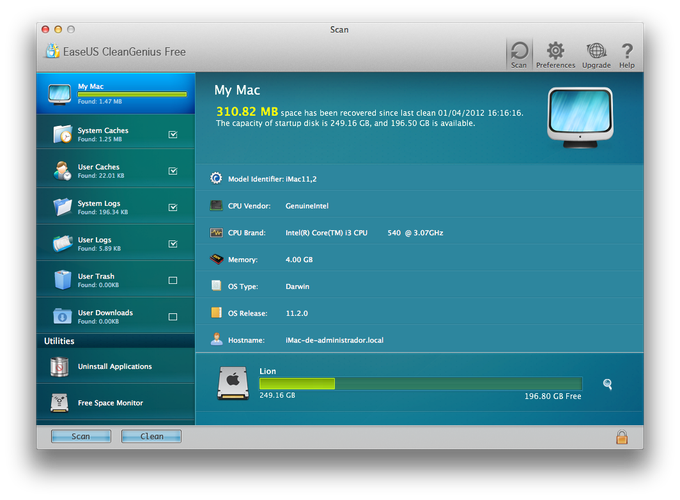Image resolution: width=680 pixels, height=500 pixels.
Task: Click the CPU Brand monitor icon
Action: click(216, 232)
